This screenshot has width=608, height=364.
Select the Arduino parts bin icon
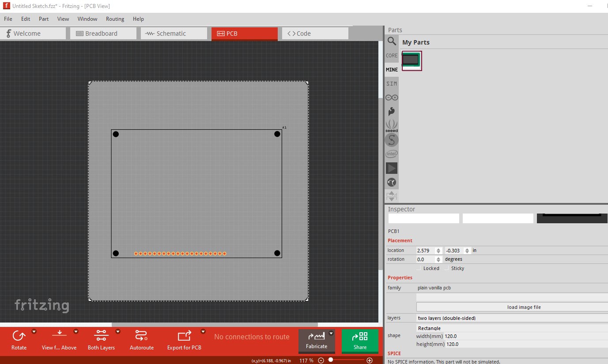pos(392,98)
